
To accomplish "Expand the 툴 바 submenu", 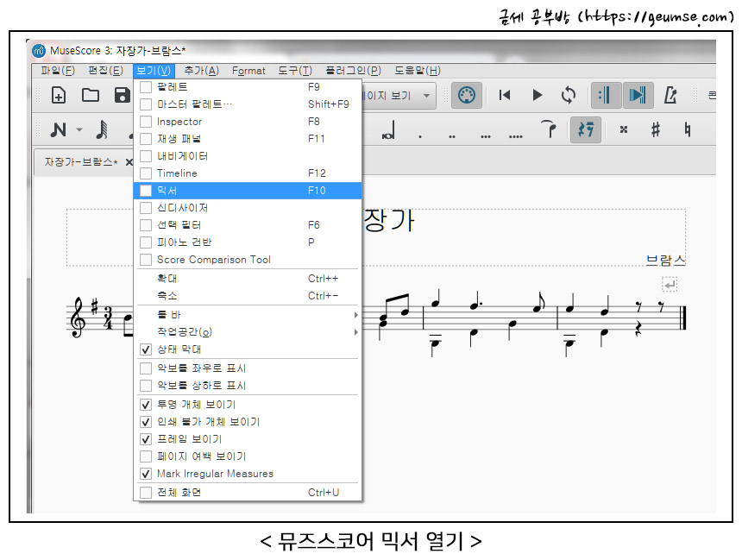I will [248, 315].
